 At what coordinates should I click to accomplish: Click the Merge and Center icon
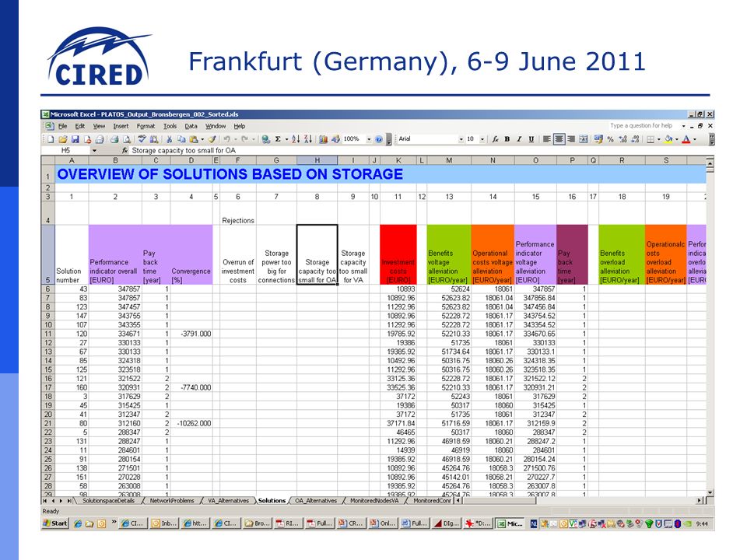(x=584, y=139)
